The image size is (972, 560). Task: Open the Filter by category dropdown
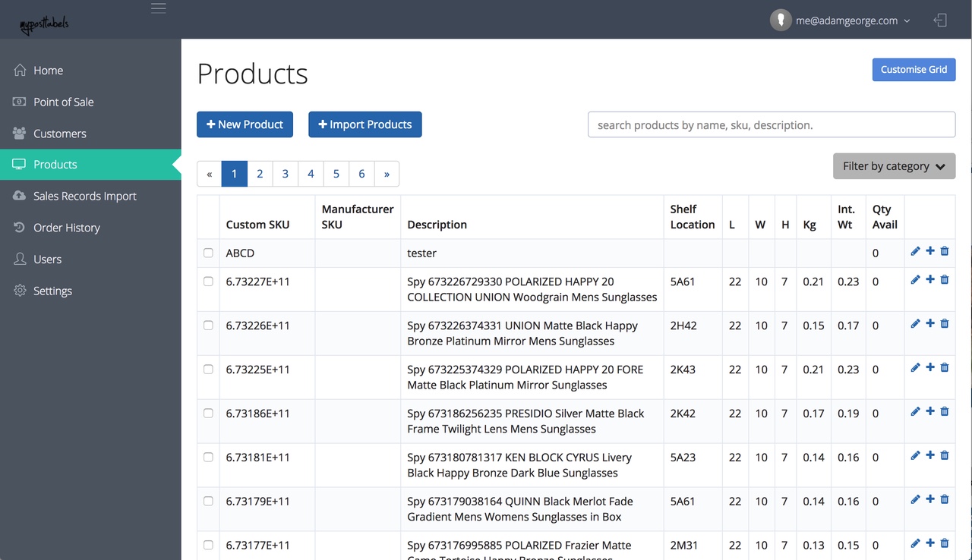[894, 166]
